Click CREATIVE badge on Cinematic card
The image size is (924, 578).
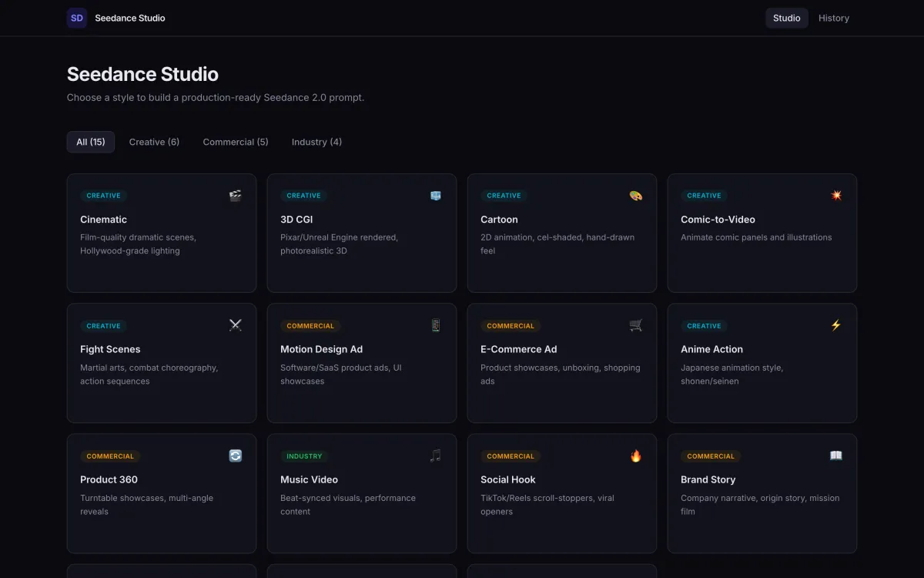103,196
